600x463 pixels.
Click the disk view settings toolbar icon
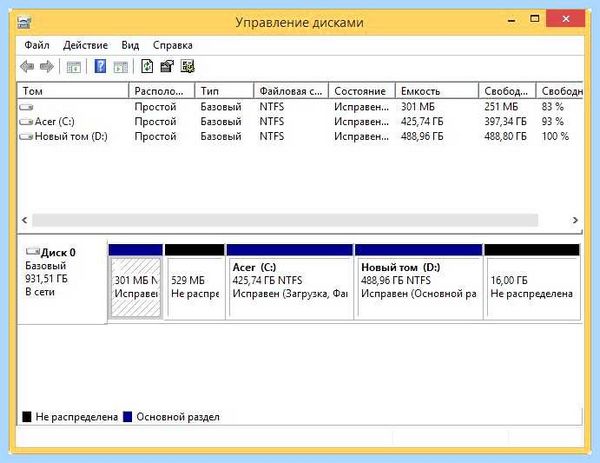click(x=188, y=66)
